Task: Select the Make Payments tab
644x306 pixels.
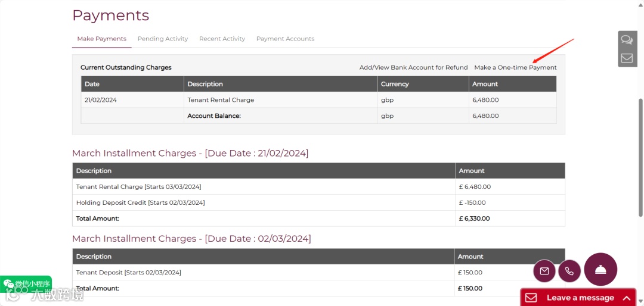Action: 102,39
